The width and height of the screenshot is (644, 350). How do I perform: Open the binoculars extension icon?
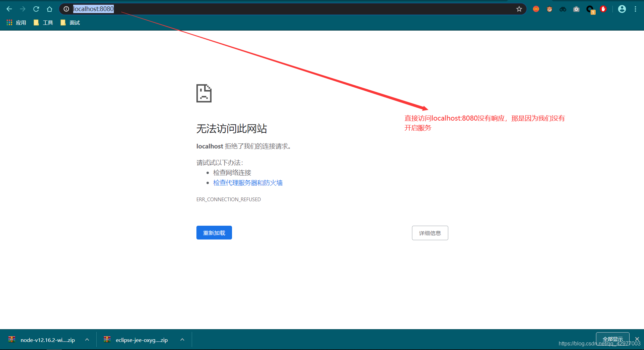click(x=562, y=9)
